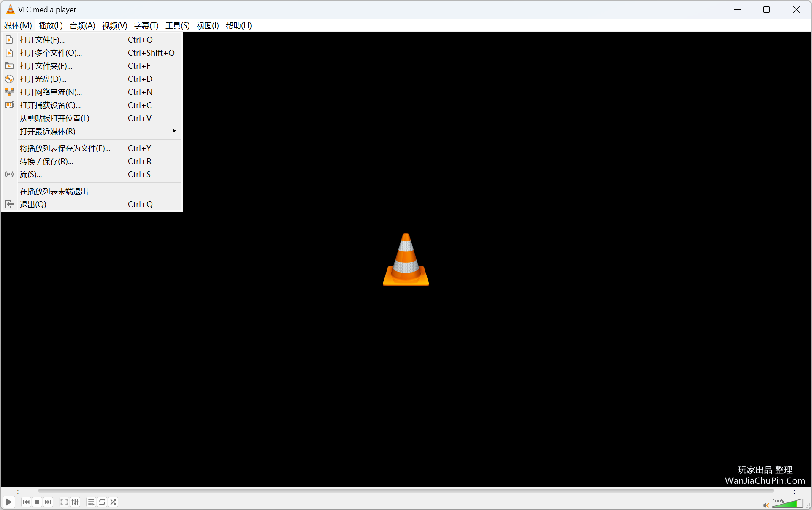
Task: Choose 打开多个文件(O)... menu entry
Action: (x=92, y=53)
